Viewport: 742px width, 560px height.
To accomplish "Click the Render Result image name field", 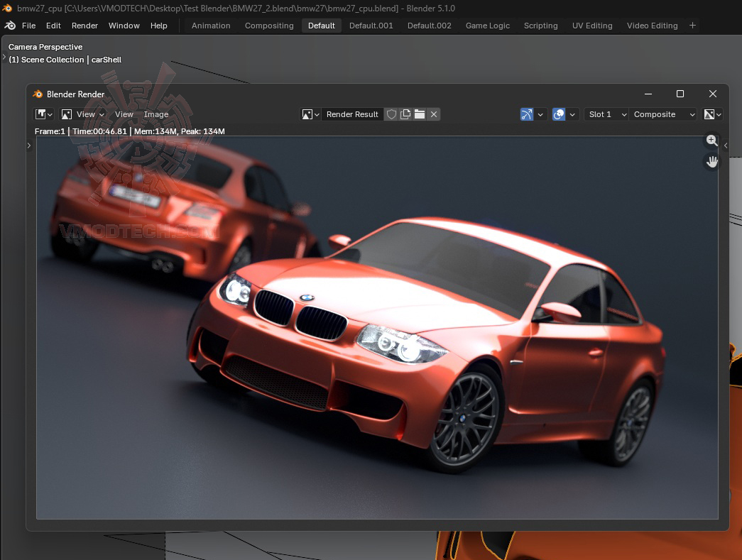I will [x=353, y=114].
